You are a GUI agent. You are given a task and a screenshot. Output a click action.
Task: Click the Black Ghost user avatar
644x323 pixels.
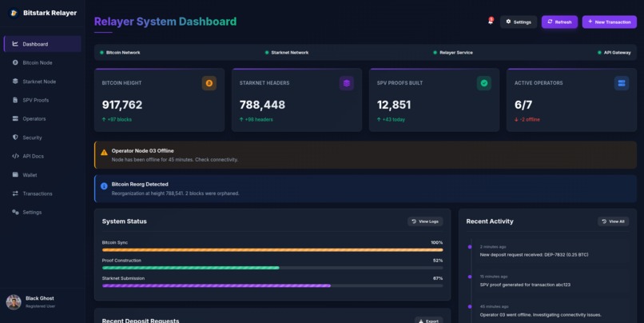coord(14,302)
